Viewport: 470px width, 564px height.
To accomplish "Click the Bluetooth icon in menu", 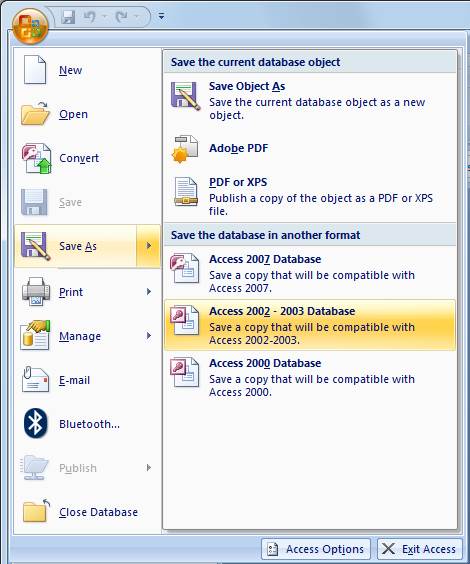I will (x=35, y=423).
